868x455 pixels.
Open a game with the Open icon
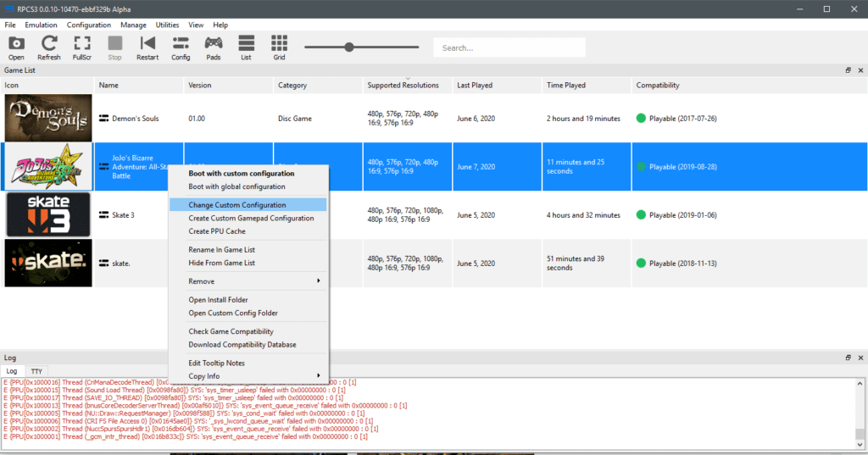coord(16,47)
